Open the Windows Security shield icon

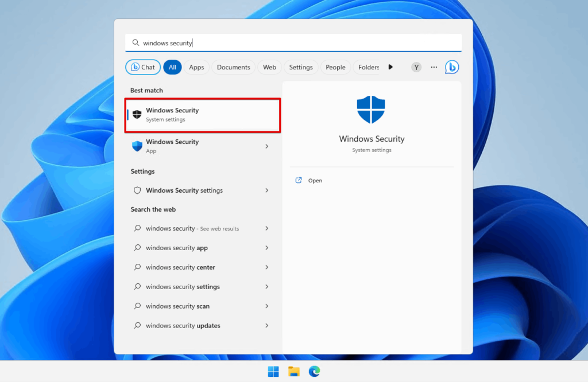click(136, 113)
